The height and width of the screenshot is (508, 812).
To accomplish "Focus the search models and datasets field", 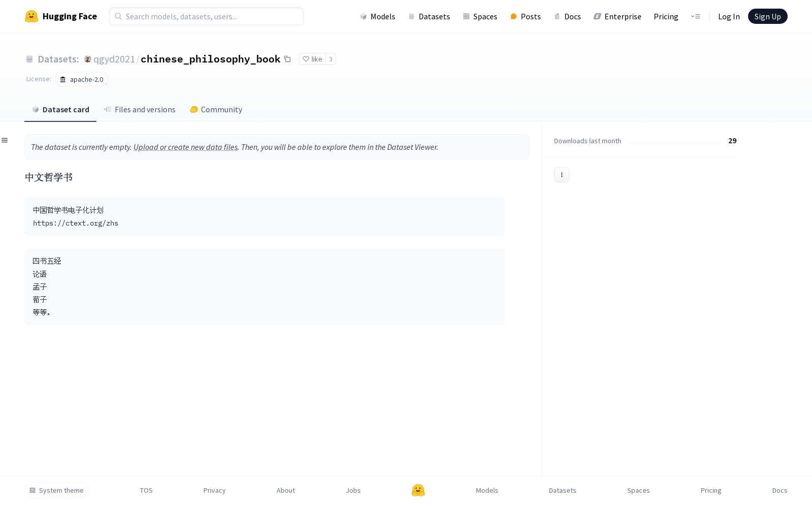I will 207,16.
